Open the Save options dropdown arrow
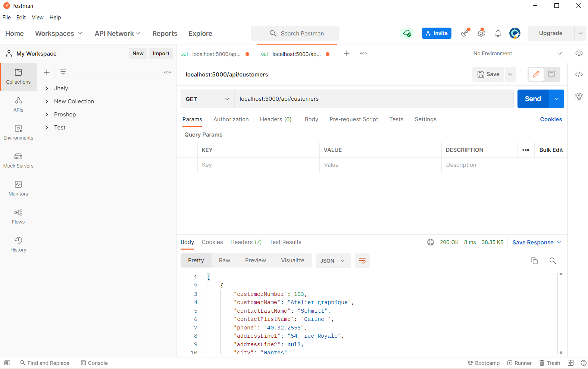Viewport: 588px width, 369px height. tap(510, 74)
